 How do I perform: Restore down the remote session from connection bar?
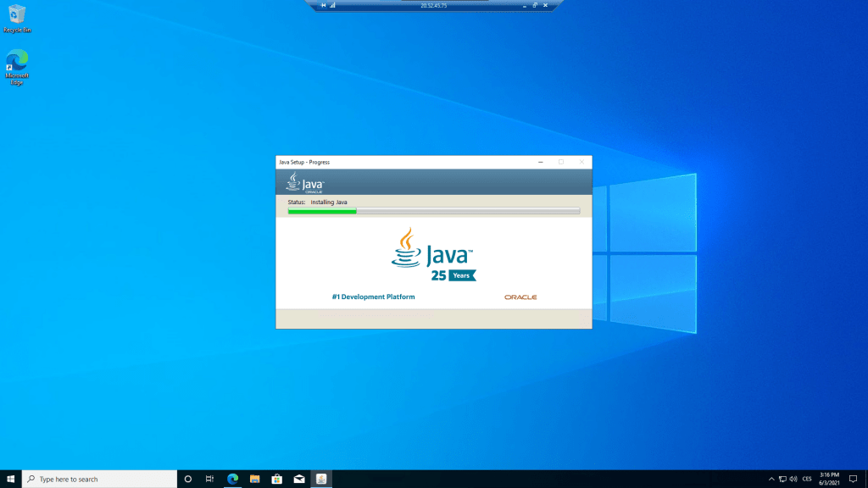(x=535, y=5)
